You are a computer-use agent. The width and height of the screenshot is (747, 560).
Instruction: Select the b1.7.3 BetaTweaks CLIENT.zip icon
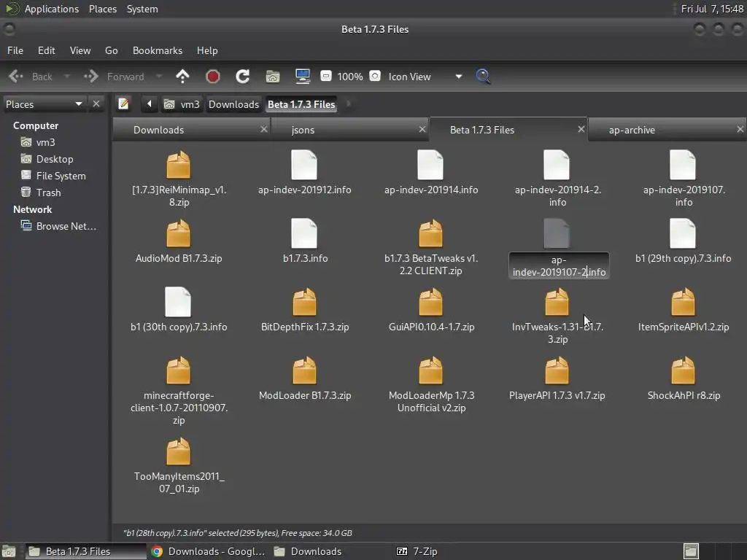pyautogui.click(x=430, y=233)
